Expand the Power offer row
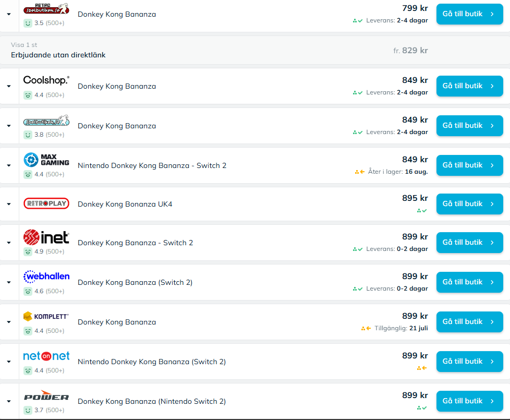 coord(9,401)
